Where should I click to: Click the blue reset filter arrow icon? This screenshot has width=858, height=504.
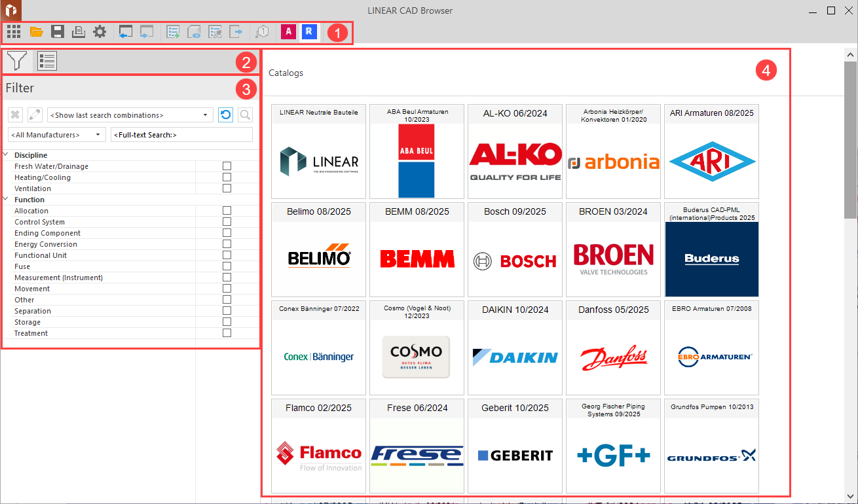pos(225,115)
